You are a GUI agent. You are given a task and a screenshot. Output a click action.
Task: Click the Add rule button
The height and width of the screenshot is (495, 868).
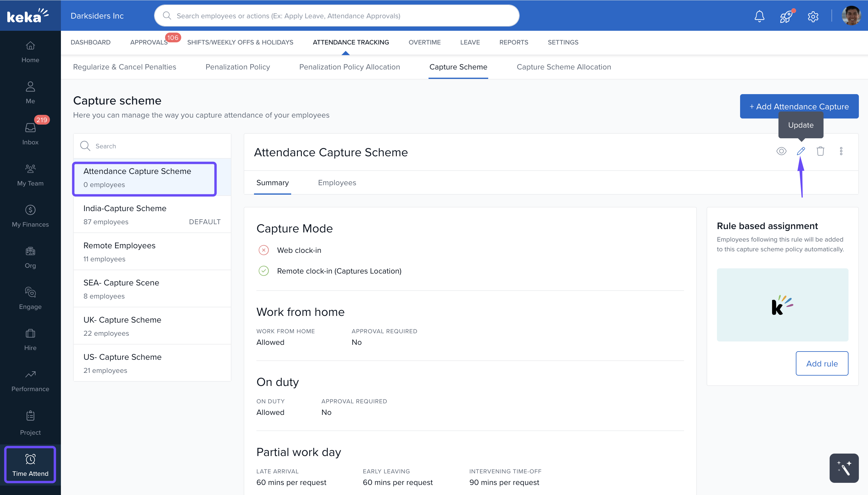pos(821,363)
